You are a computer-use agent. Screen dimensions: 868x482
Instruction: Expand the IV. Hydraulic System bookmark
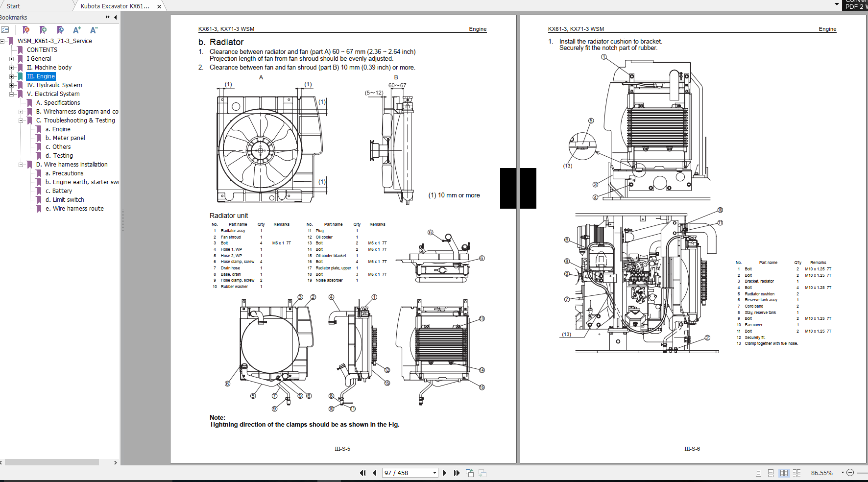12,85
